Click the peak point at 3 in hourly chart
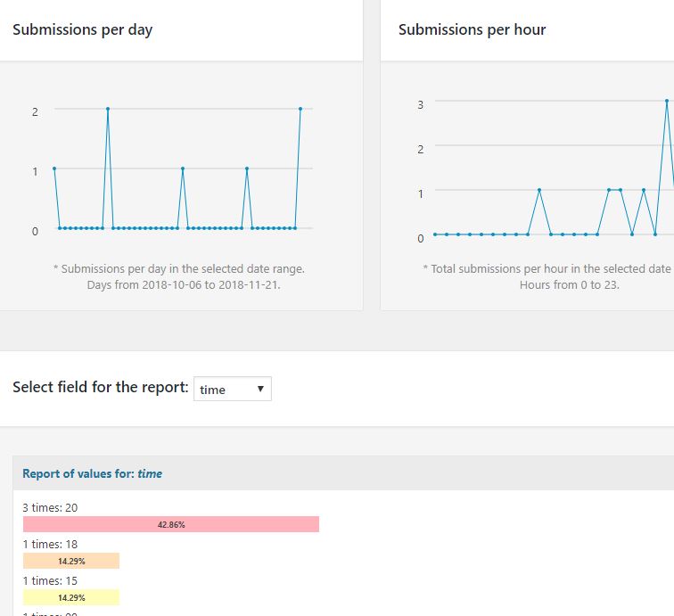The width and height of the screenshot is (674, 616). pos(667,101)
